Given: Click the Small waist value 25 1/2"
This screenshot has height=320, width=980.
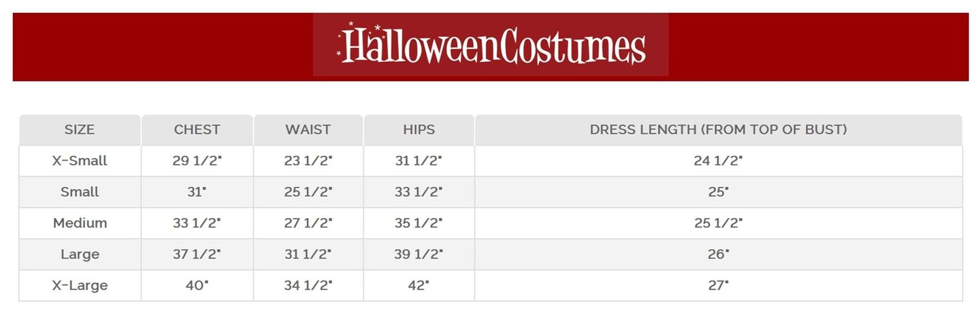Looking at the screenshot, I should [308, 192].
